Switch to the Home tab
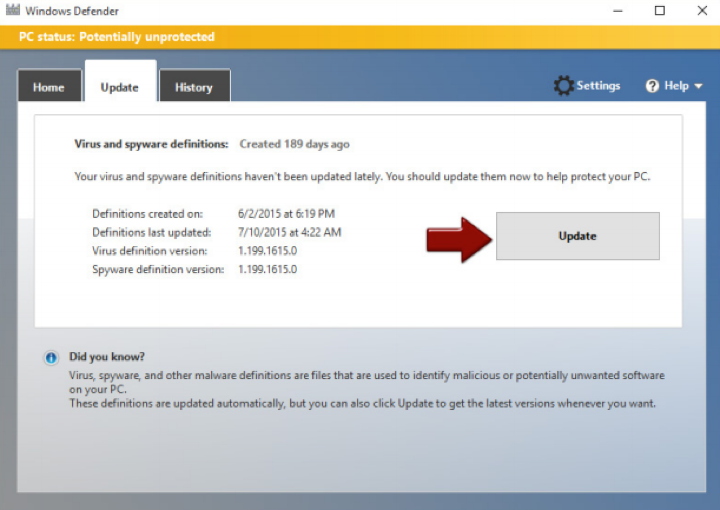Viewport: 720px width, 510px height. coord(49,86)
